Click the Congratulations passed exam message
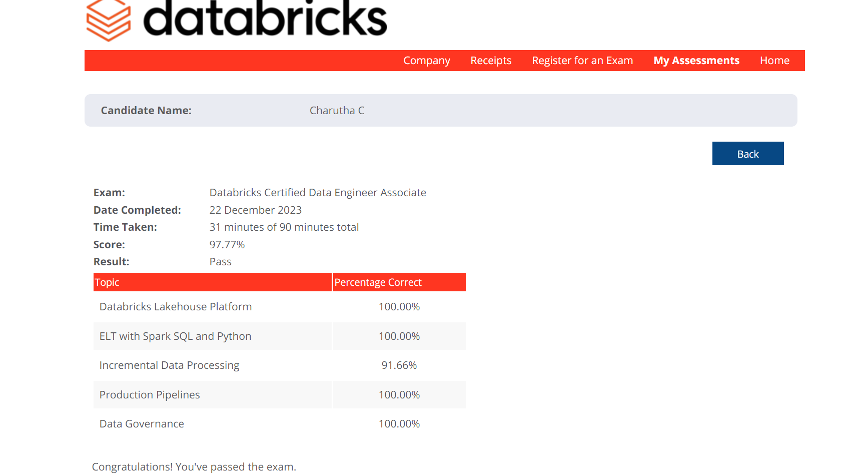868x476 pixels. tap(194, 467)
